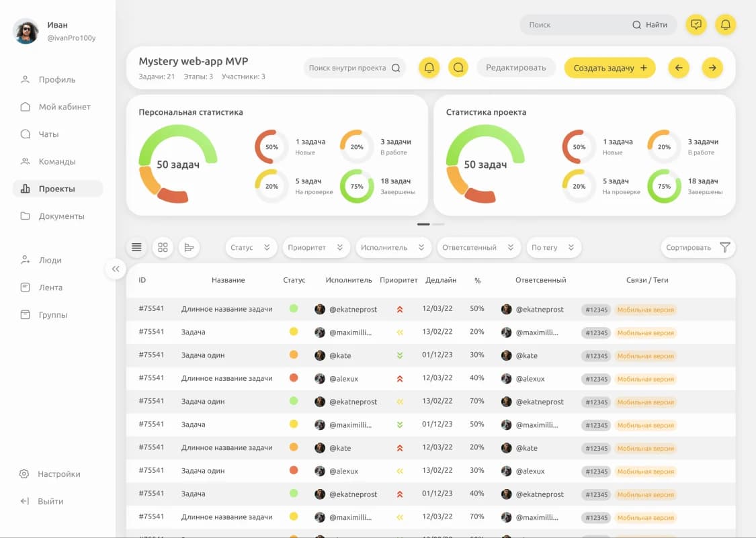Viewport: 756px width, 538px height.
Task: Open the project chat bubble icon
Action: click(x=459, y=68)
